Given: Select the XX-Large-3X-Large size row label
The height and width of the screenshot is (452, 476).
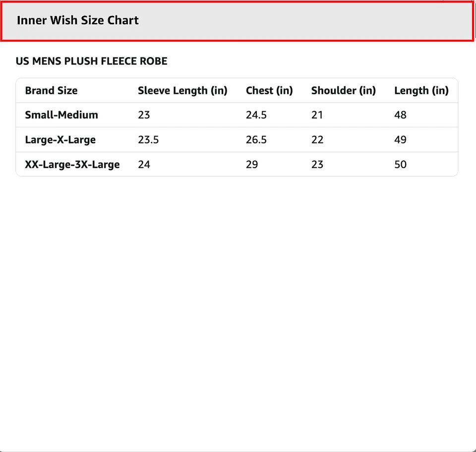Looking at the screenshot, I should [x=72, y=165].
